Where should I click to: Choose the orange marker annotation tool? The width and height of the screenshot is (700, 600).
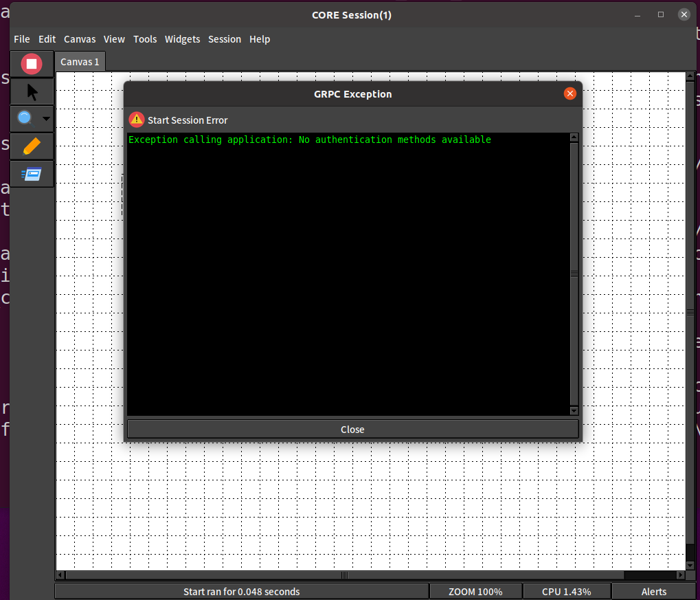point(32,146)
